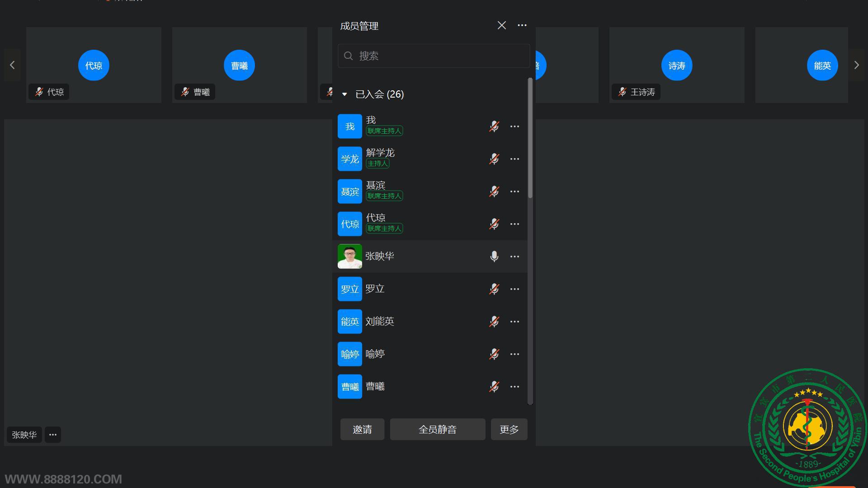
Task: Select 喻婷 in the member list
Action: click(375, 354)
